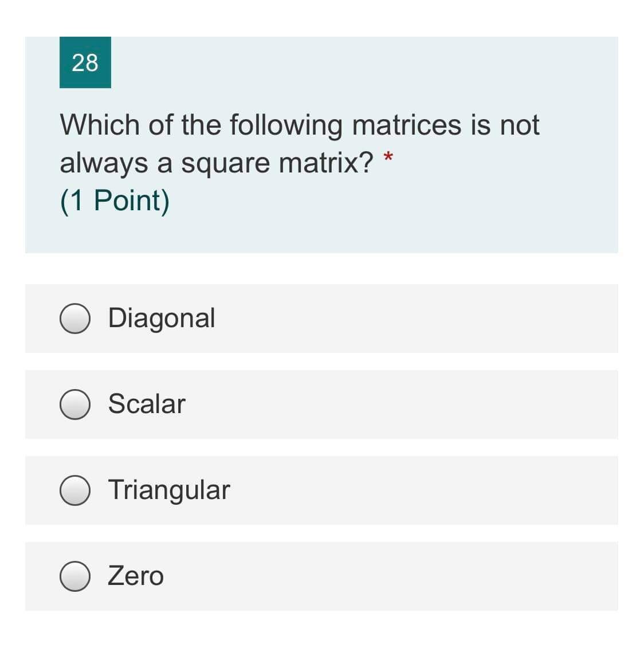Click the Triangular answer row
644x652 pixels.
click(x=321, y=491)
